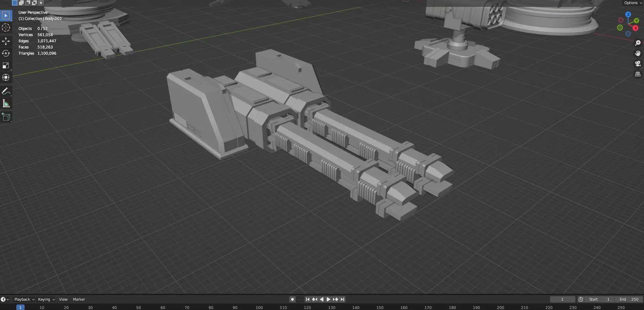Choose the Move tool
The width and height of the screenshot is (644, 310).
tap(6, 41)
